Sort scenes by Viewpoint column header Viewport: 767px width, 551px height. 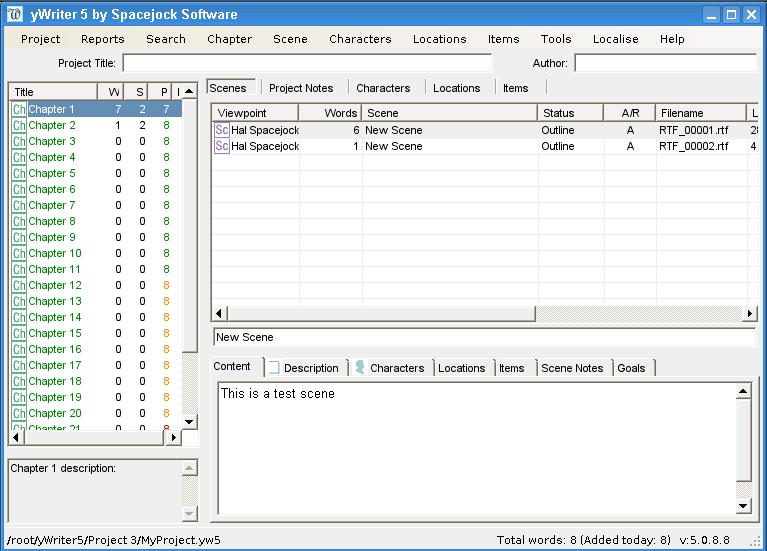tap(255, 113)
